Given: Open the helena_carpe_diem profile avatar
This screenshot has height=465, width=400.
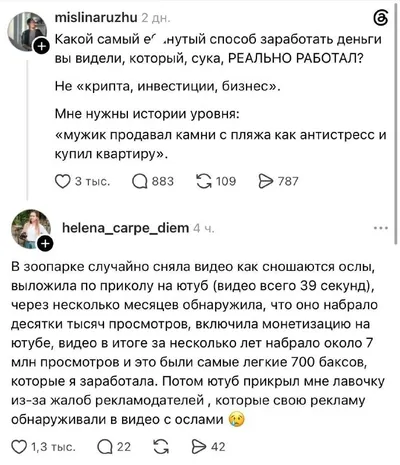Looking at the screenshot, I should coord(31,229).
